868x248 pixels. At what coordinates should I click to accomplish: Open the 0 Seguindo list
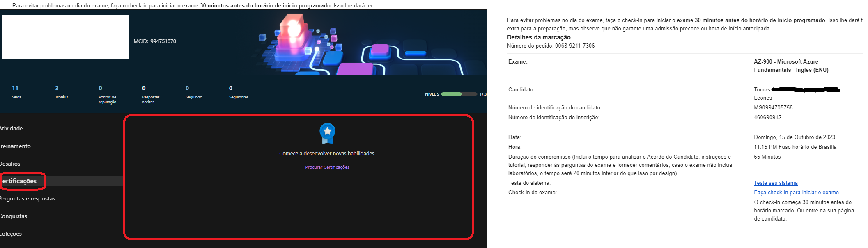(x=194, y=92)
